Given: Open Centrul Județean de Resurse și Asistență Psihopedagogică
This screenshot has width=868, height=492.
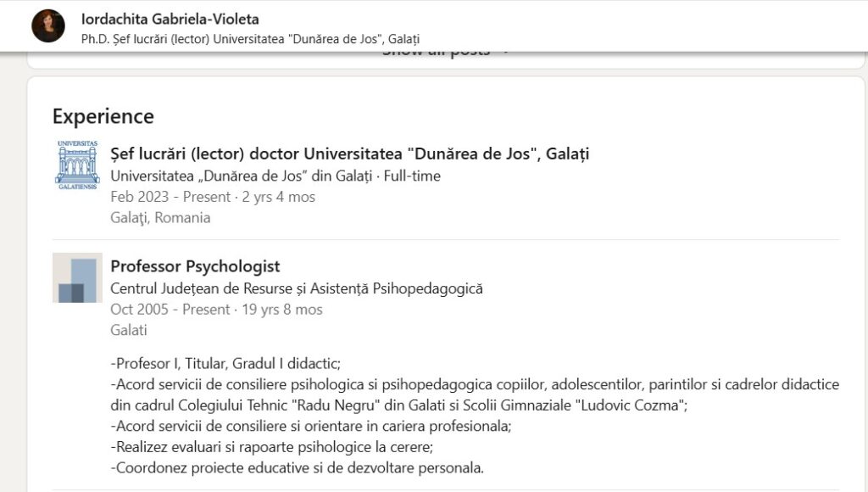Looking at the screenshot, I should [x=297, y=288].
